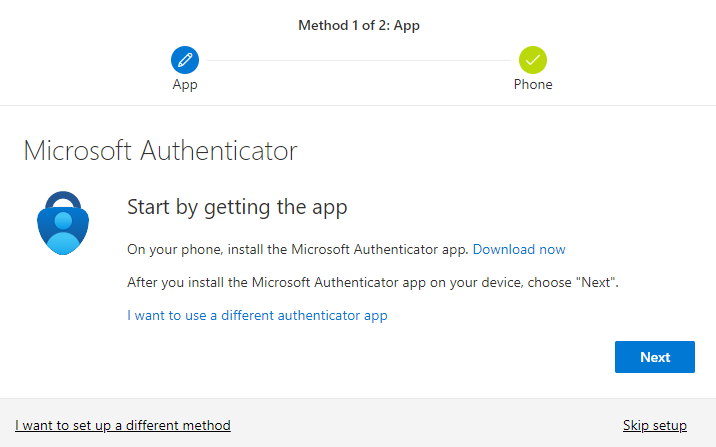Click the "App" label under the pencil step
This screenshot has height=447, width=716.
(x=185, y=85)
